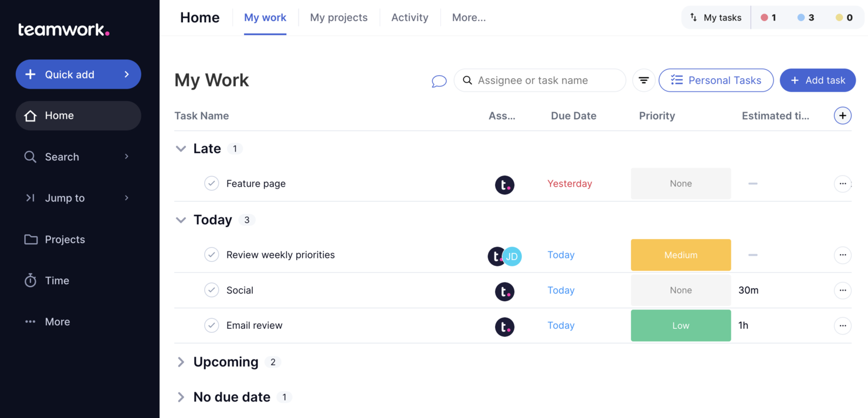Click the Add task button
Image resolution: width=868 pixels, height=418 pixels.
click(818, 80)
